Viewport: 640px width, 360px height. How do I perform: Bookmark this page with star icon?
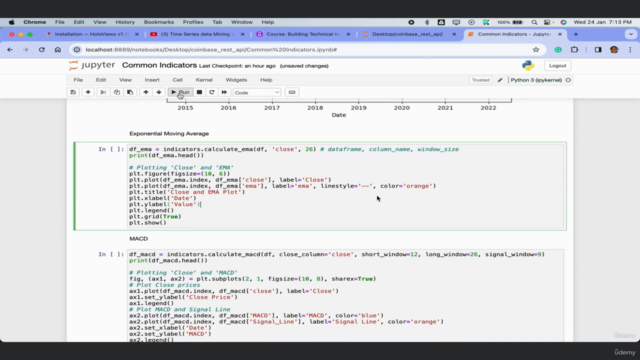[x=536, y=50]
